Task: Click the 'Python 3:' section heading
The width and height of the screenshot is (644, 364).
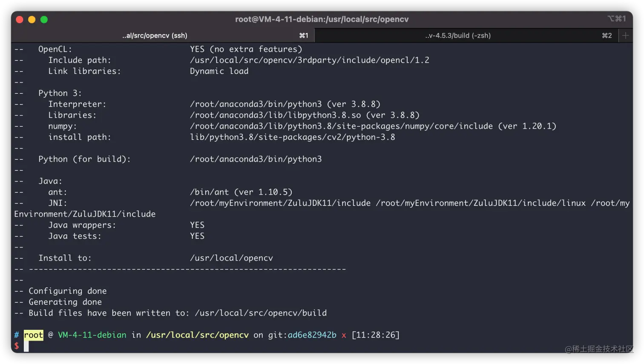Action: 60,93
